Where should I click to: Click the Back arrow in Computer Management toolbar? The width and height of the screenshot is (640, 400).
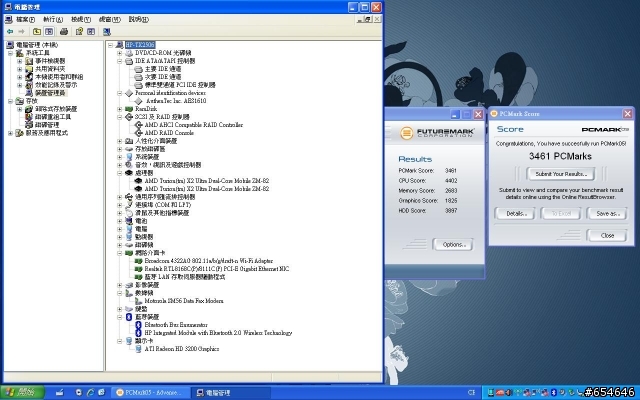tap(10, 31)
